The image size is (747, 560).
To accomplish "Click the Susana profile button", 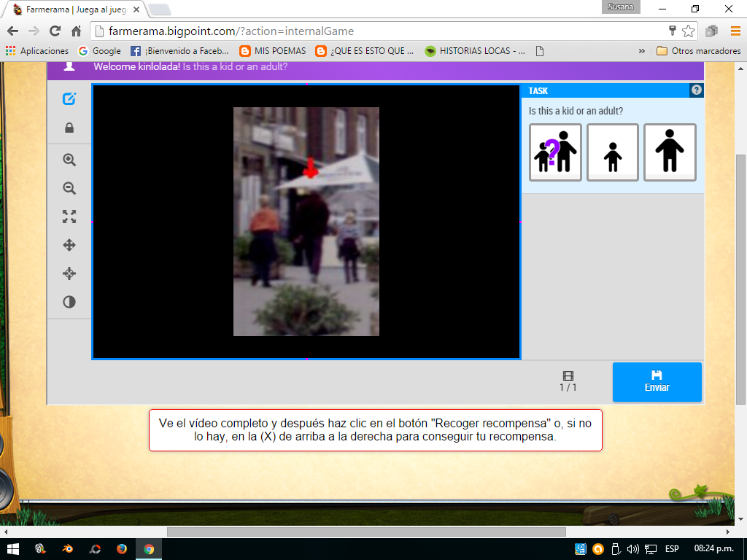I will 621,7.
